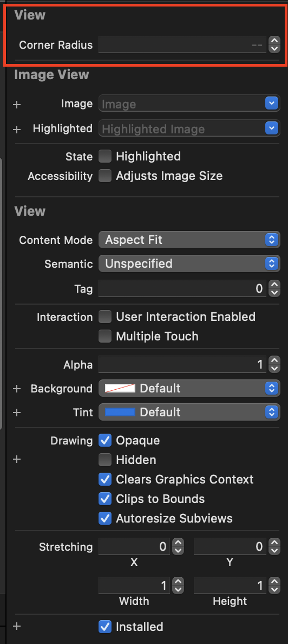Check Adjusts Image Size option
Viewport: 288px width, 644px height.
click(x=105, y=176)
